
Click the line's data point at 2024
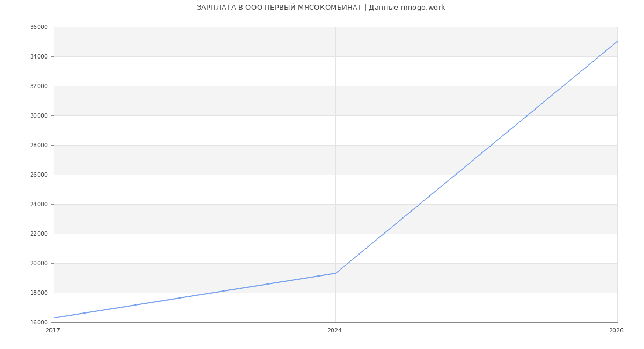(335, 273)
